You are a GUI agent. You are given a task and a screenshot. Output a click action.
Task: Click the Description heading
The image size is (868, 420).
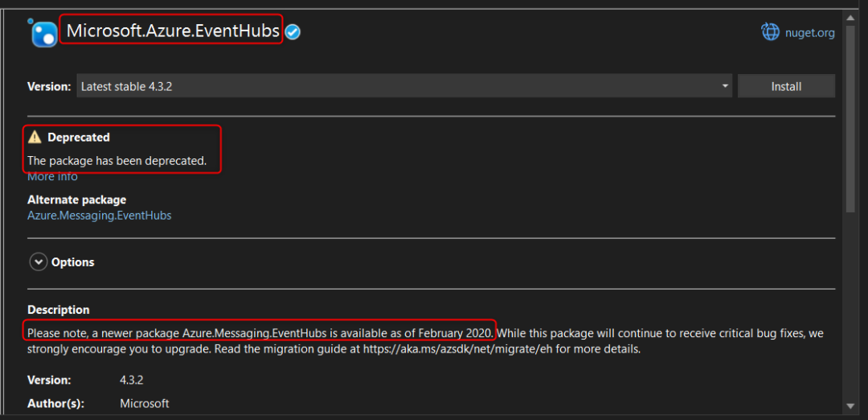pyautogui.click(x=59, y=310)
